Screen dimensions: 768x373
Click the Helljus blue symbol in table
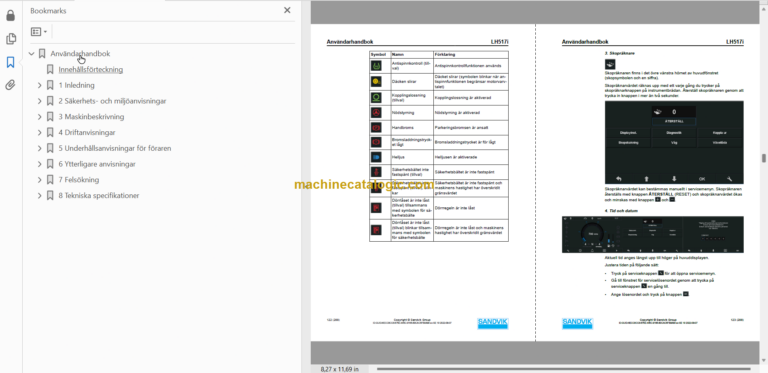[x=376, y=157]
